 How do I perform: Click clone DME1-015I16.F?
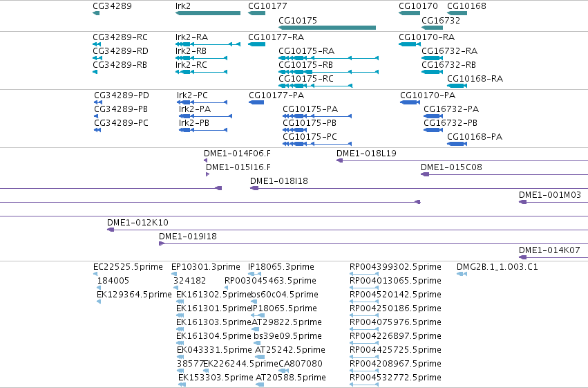point(238,167)
